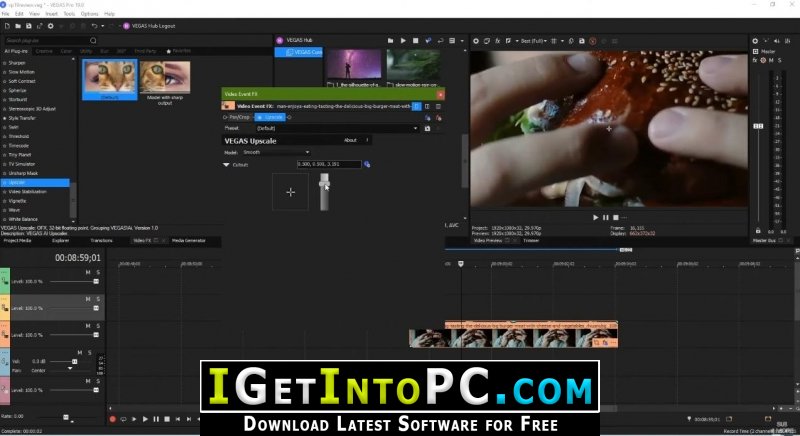Click the record button in timeline transport

coord(113,419)
